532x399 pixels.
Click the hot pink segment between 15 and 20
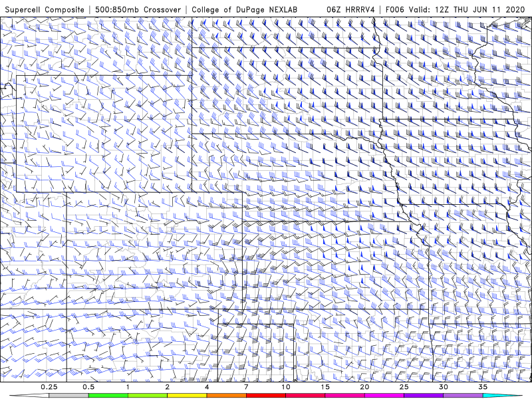click(x=344, y=396)
